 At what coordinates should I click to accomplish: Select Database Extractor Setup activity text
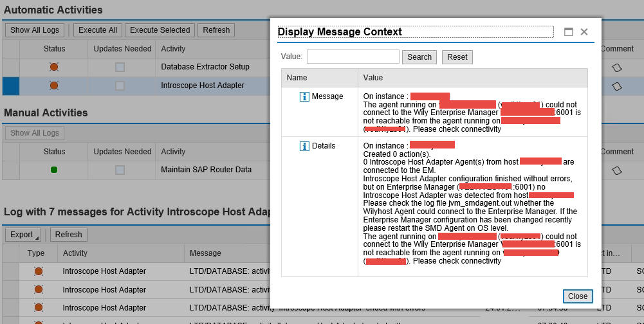205,66
